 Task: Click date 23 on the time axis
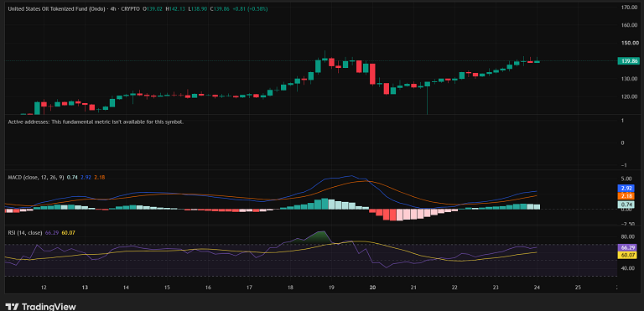pos(496,288)
